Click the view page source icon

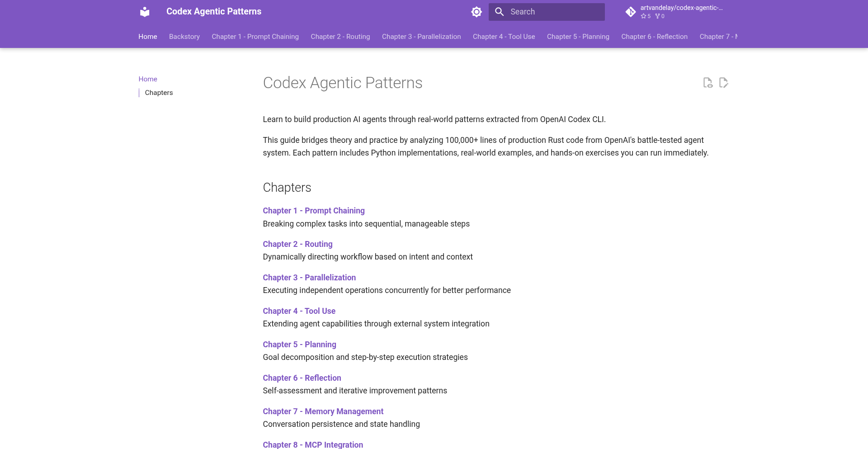tap(708, 83)
